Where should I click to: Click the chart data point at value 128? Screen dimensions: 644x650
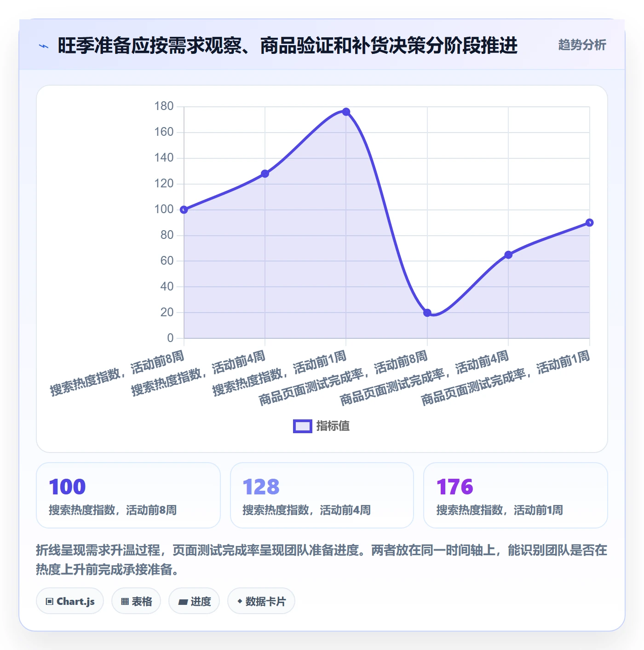(x=265, y=174)
